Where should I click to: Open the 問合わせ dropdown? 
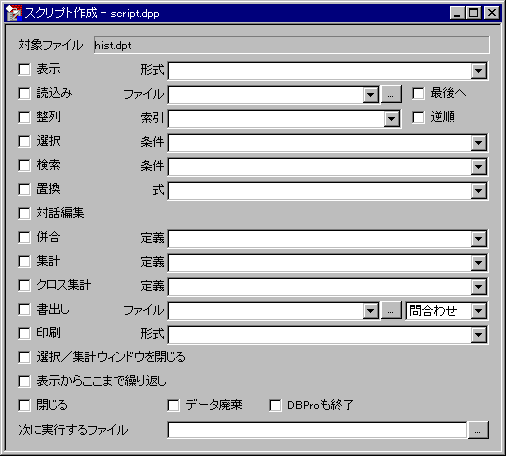click(x=479, y=311)
